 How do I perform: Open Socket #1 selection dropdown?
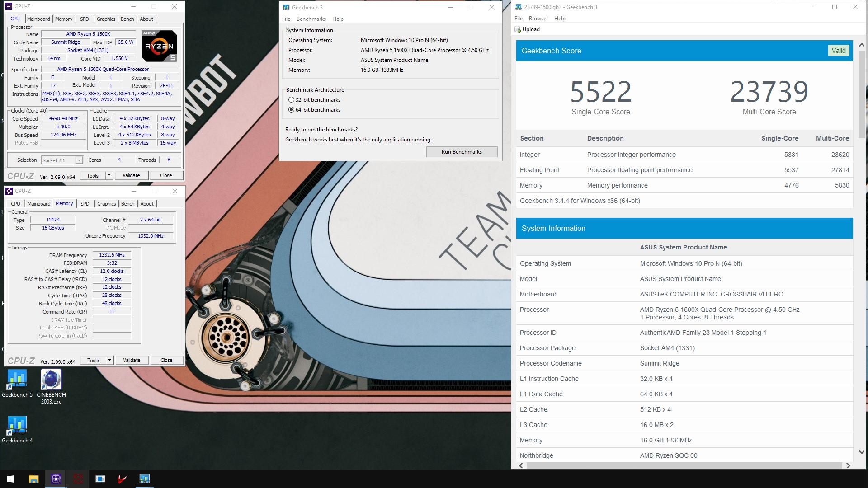coord(62,160)
